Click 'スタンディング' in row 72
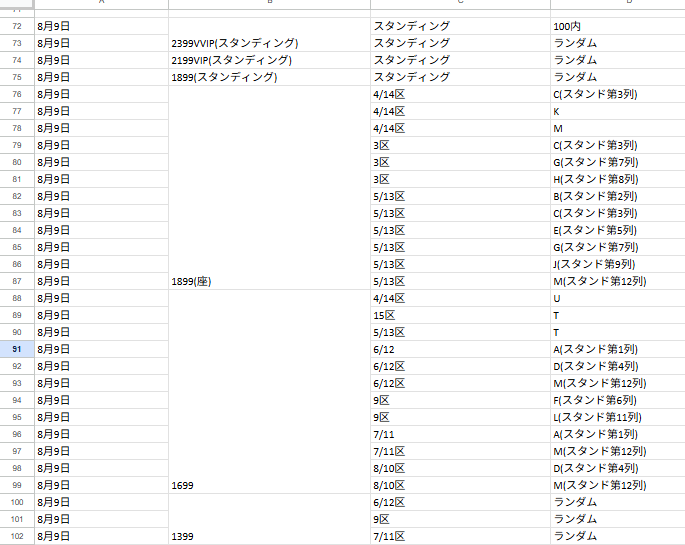 pyautogui.click(x=460, y=26)
